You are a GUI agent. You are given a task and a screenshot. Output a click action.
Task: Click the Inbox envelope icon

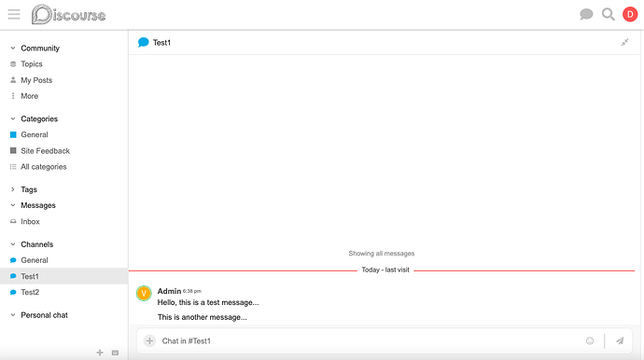tap(13, 221)
